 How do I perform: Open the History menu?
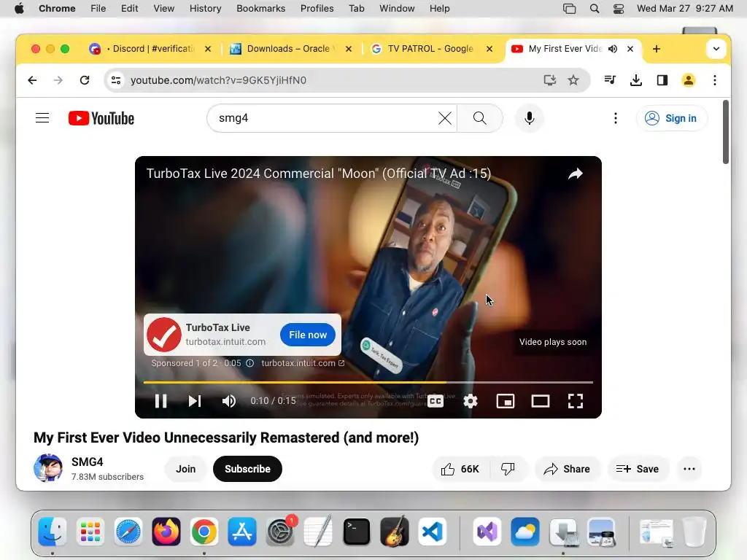point(205,9)
